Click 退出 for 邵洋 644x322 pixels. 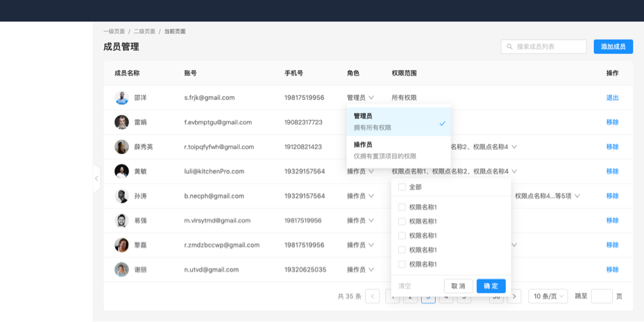coord(612,98)
